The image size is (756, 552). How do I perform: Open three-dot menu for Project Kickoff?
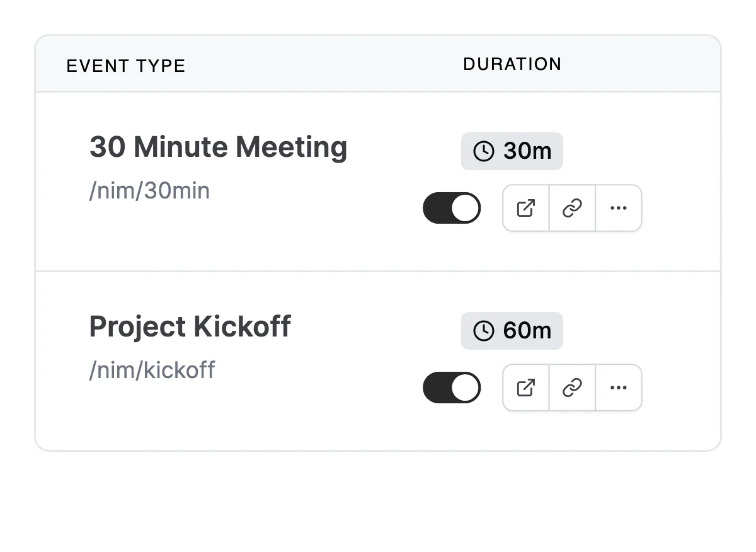(619, 388)
